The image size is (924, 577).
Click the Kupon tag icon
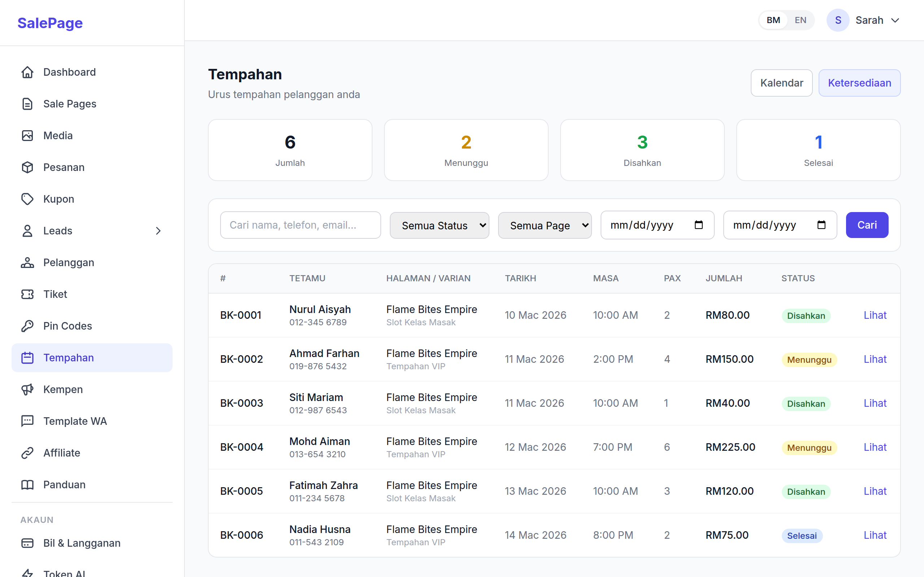click(x=27, y=199)
